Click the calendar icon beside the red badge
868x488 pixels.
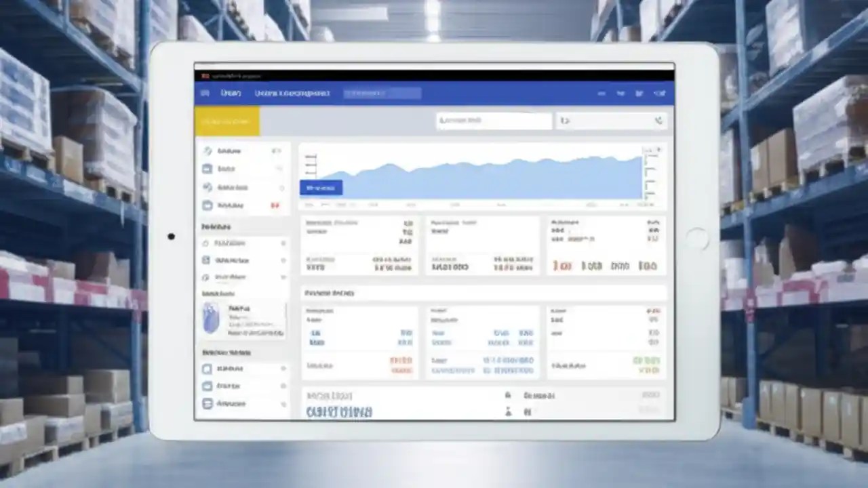208,205
